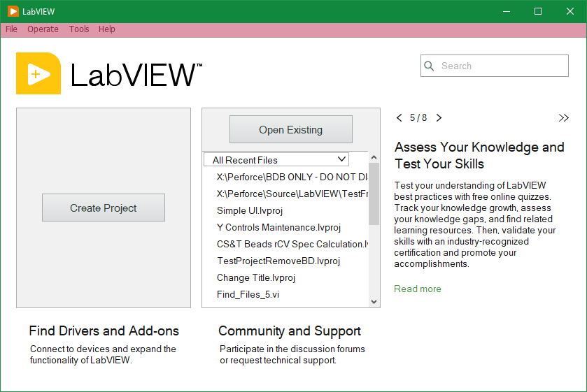Maximize the LabVIEW window
The width and height of the screenshot is (587, 392).
(538, 11)
